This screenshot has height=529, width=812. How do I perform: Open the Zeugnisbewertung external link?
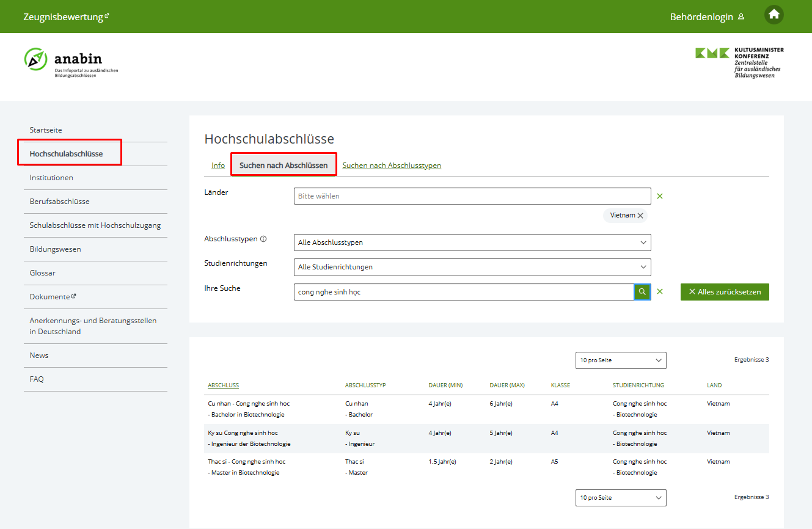pos(66,17)
